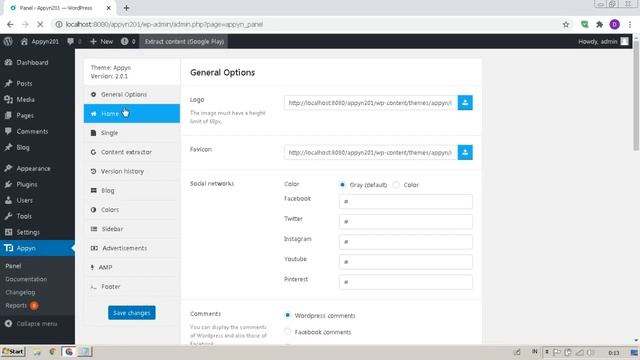Open comments bubble in admin bar
The width and height of the screenshot is (640, 360).
click(x=74, y=41)
